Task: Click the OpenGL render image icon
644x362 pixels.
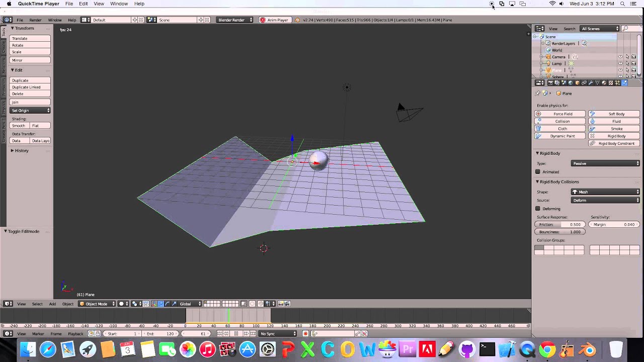Action: coord(281,304)
